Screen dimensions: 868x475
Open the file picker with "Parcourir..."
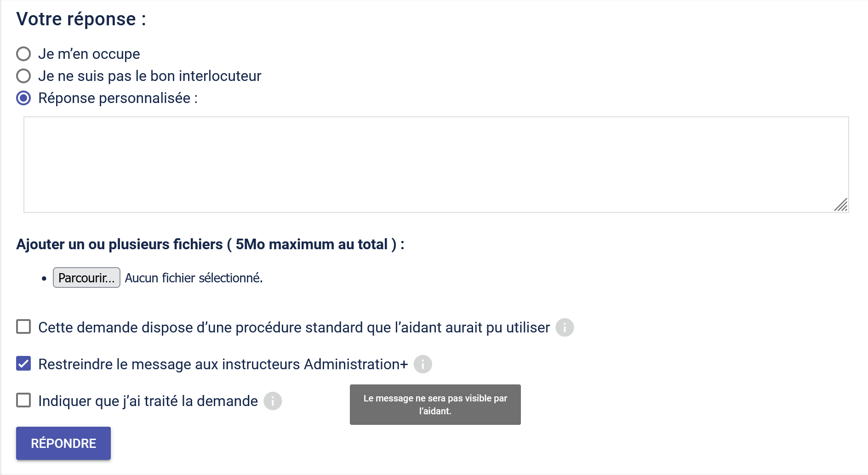(x=86, y=278)
